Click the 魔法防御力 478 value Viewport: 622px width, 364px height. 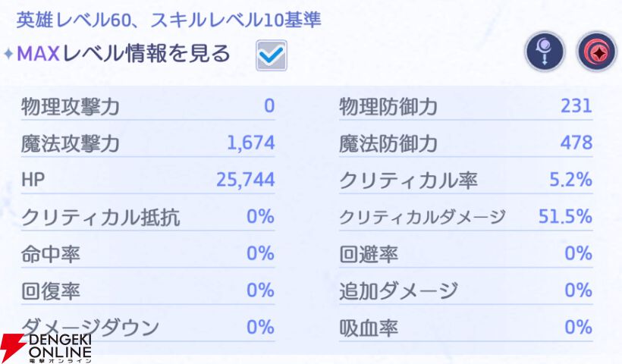[x=576, y=143]
